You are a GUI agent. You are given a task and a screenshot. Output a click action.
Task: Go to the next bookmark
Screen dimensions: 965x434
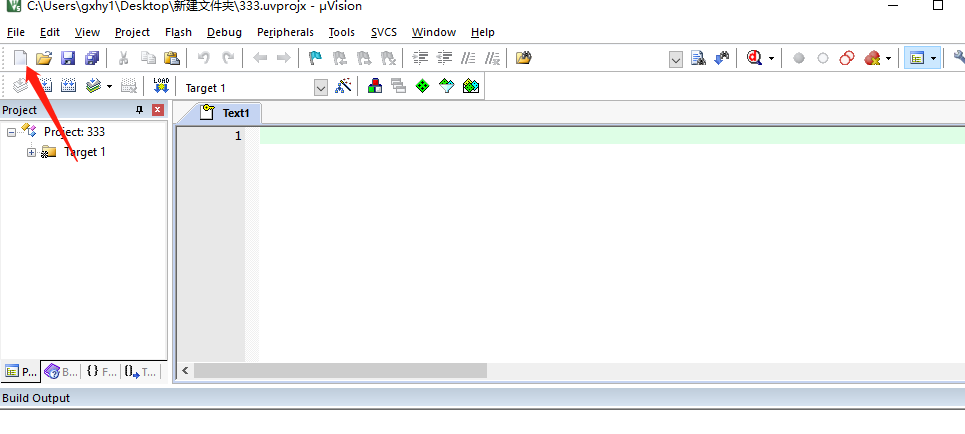click(364, 58)
